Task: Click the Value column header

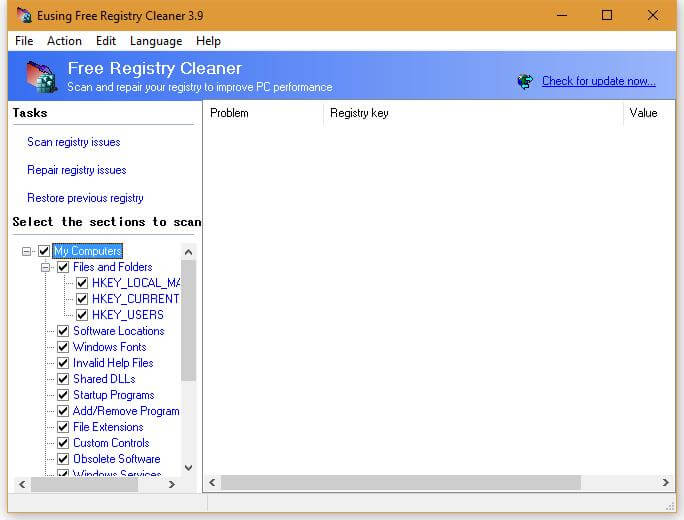Action: pyautogui.click(x=649, y=113)
